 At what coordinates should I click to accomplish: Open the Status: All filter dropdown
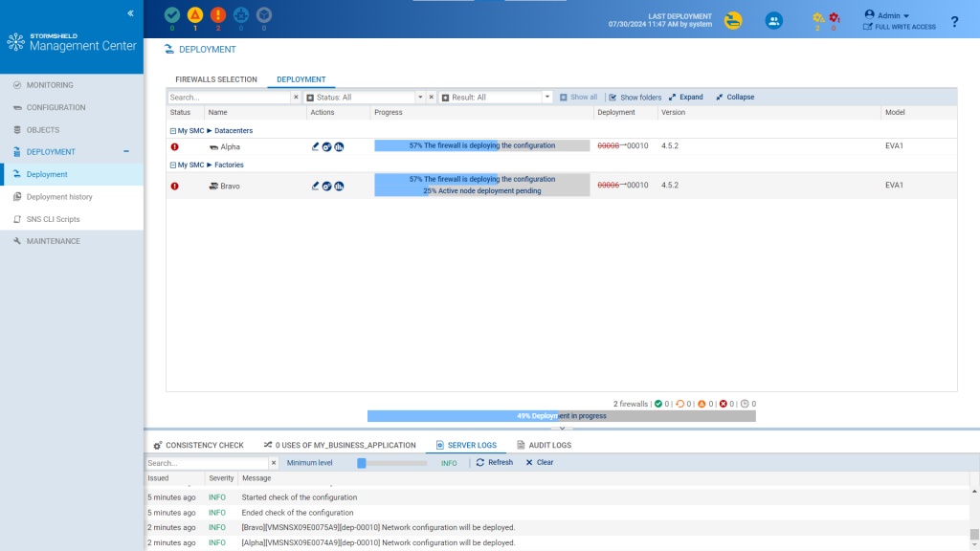[x=420, y=98]
